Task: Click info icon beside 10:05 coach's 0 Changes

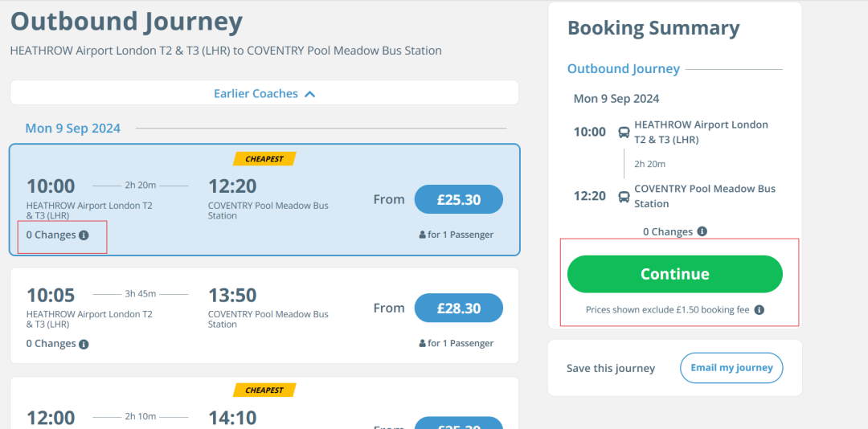Action: coord(84,344)
